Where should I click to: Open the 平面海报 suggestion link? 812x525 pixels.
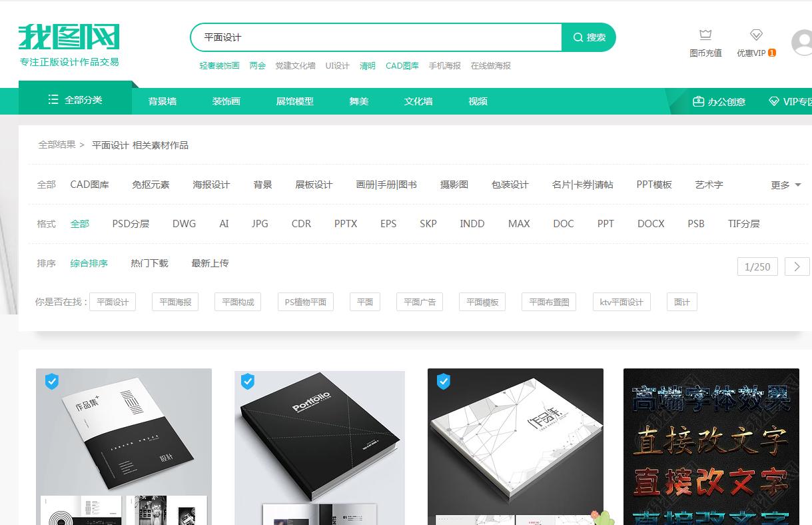coord(175,301)
